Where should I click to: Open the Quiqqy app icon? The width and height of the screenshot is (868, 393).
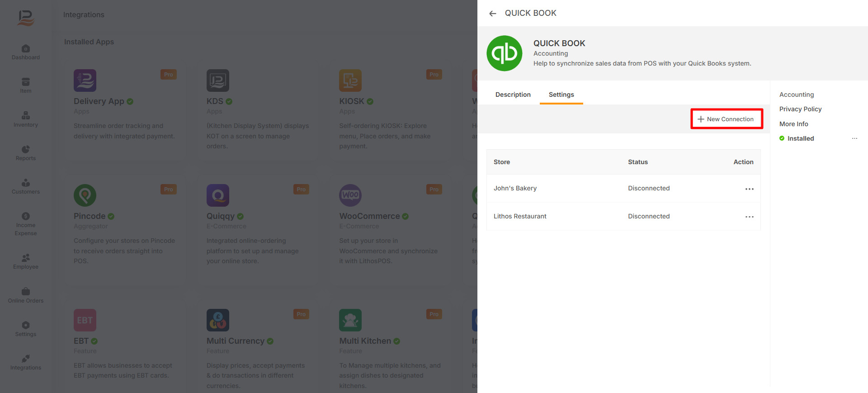coord(218,195)
